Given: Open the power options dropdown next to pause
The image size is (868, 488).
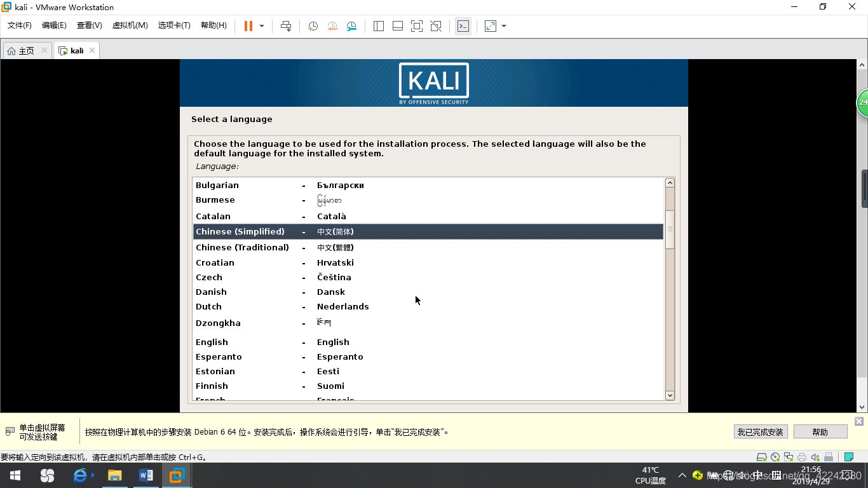Looking at the screenshot, I should [261, 26].
